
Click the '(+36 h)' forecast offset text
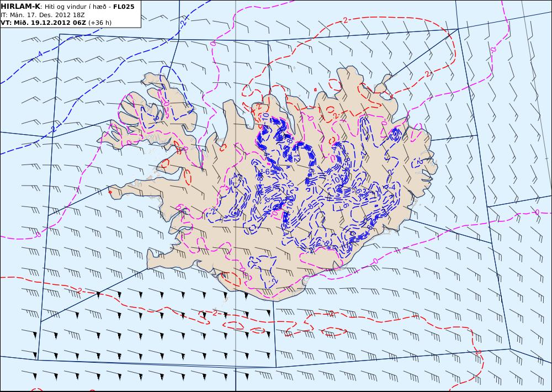[99, 23]
